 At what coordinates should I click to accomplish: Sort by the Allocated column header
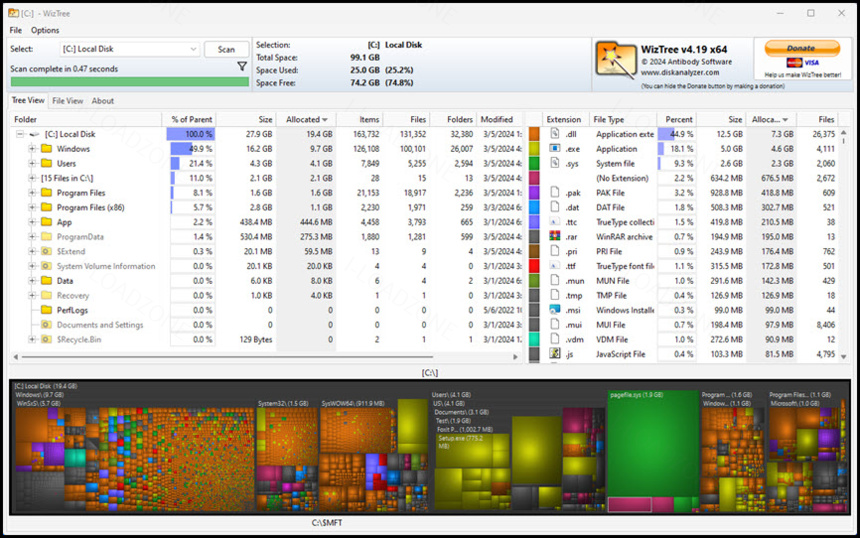coord(307,120)
